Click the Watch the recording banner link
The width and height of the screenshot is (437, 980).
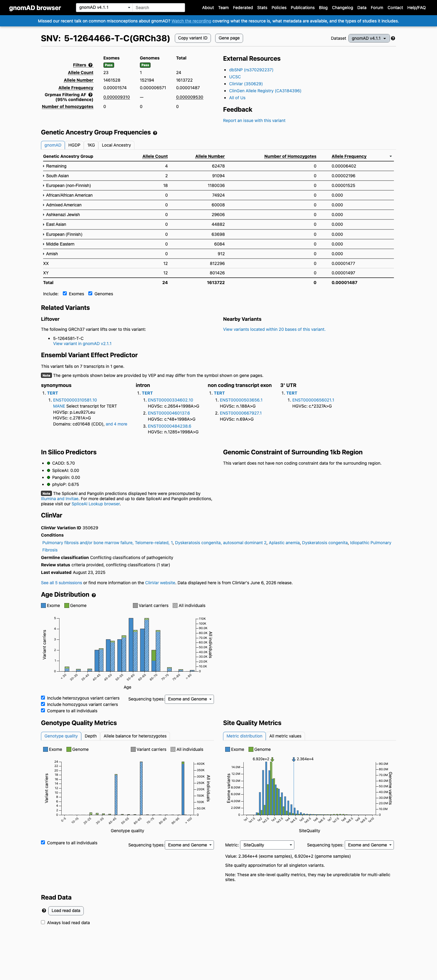tap(191, 21)
